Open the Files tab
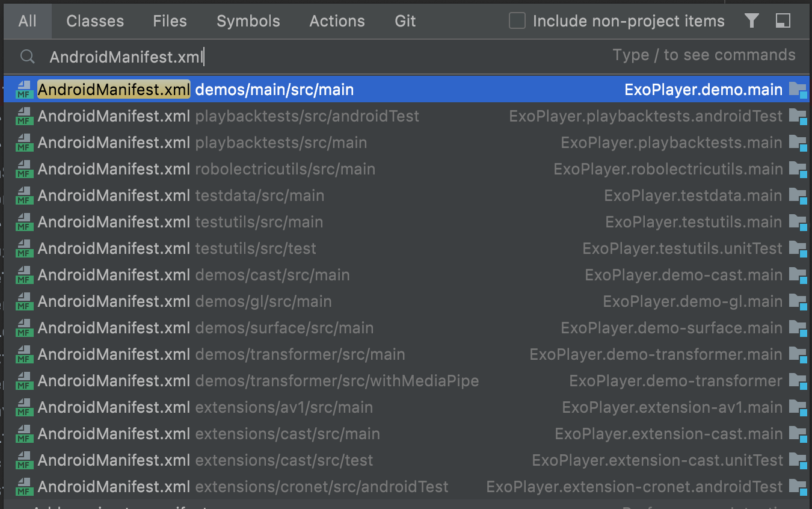The height and width of the screenshot is (509, 812). tap(170, 21)
